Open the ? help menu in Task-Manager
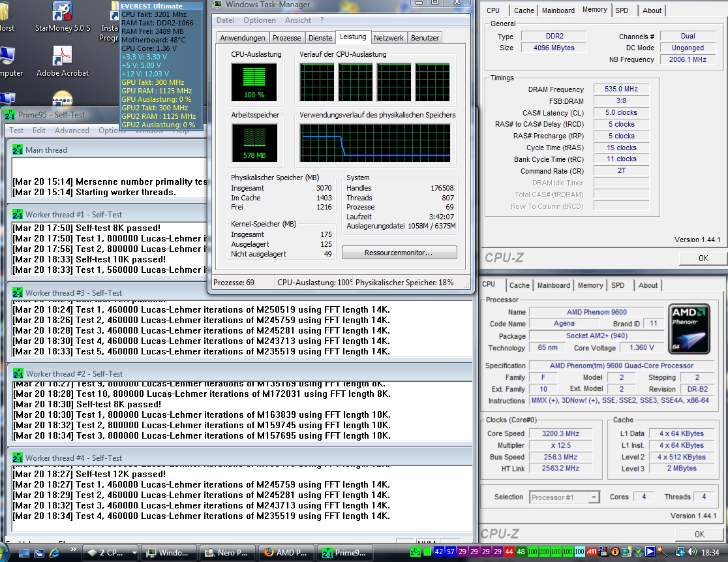The image size is (728, 562). pyautogui.click(x=322, y=20)
